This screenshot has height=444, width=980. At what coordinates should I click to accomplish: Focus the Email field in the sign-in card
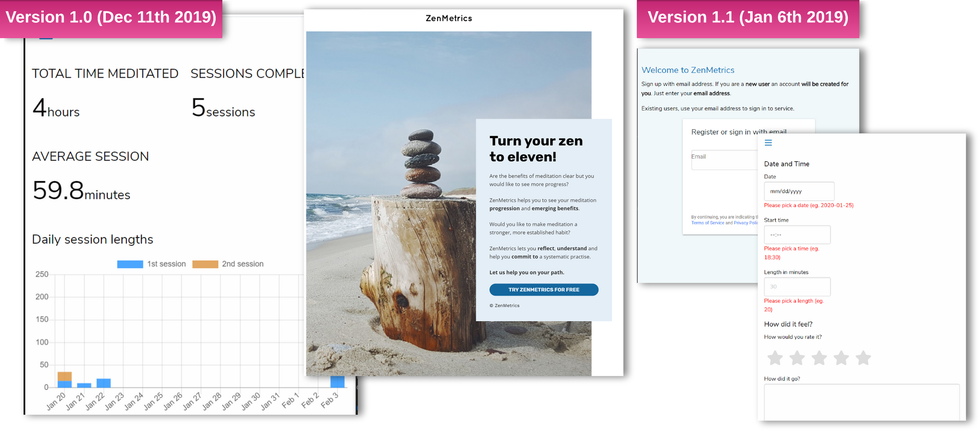click(724, 160)
